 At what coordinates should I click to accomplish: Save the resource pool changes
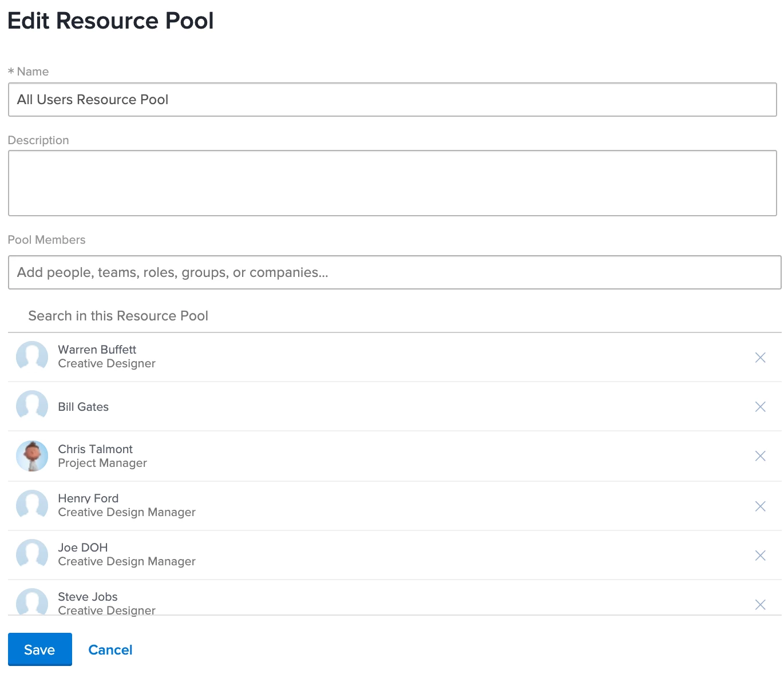pyautogui.click(x=40, y=649)
